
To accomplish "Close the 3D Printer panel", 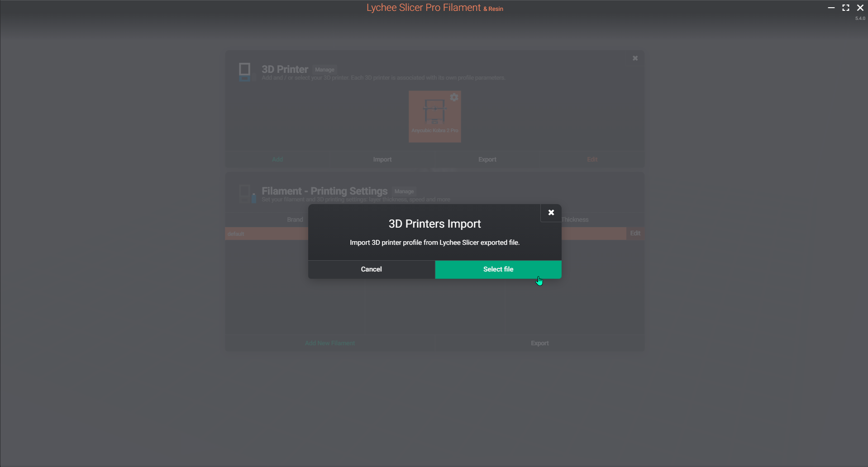I will pos(635,58).
